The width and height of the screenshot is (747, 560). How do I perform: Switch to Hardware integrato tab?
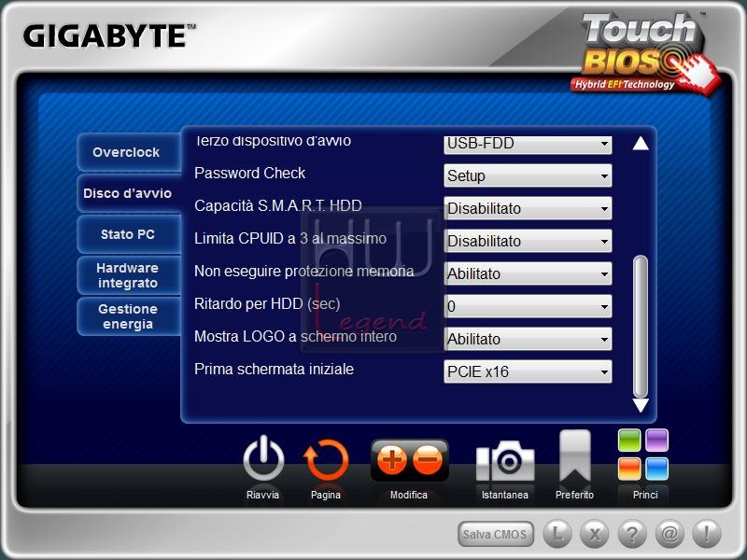coord(129,275)
